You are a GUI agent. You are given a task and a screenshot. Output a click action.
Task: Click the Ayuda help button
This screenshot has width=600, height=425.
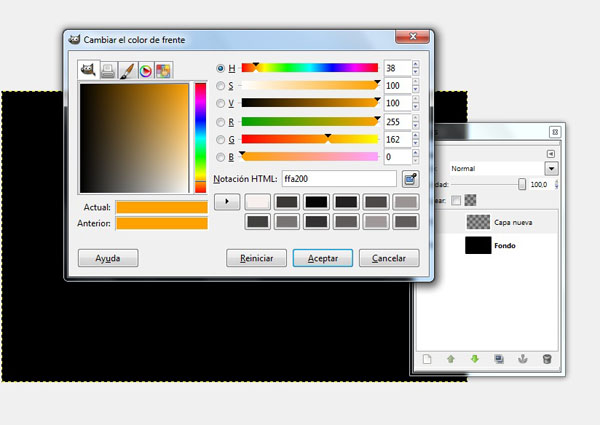108,258
